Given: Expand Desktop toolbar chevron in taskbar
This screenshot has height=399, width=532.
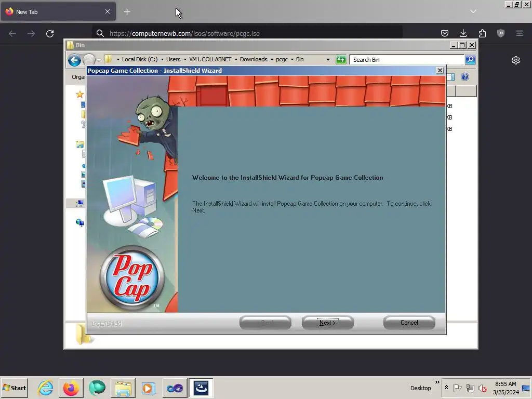Looking at the screenshot, I should pyautogui.click(x=437, y=382).
